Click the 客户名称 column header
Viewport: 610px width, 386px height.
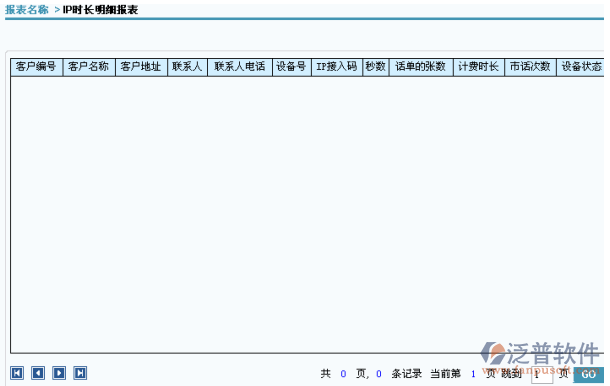click(89, 67)
